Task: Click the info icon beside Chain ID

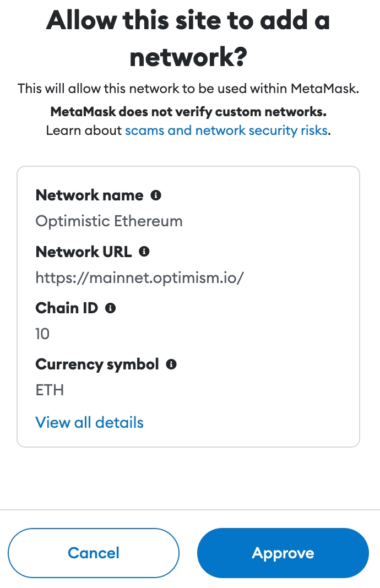Action: coord(110,308)
